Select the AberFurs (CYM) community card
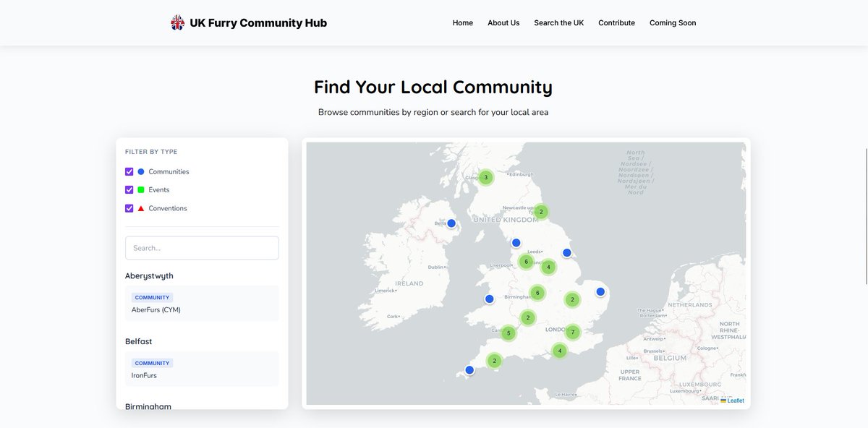Image resolution: width=868 pixels, height=428 pixels. 202,304
